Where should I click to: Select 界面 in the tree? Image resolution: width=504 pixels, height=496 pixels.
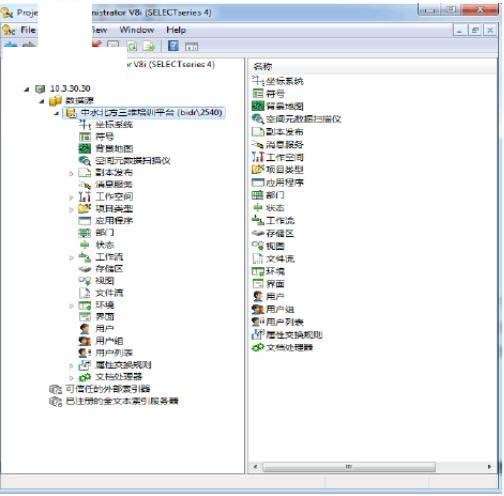coord(105,317)
